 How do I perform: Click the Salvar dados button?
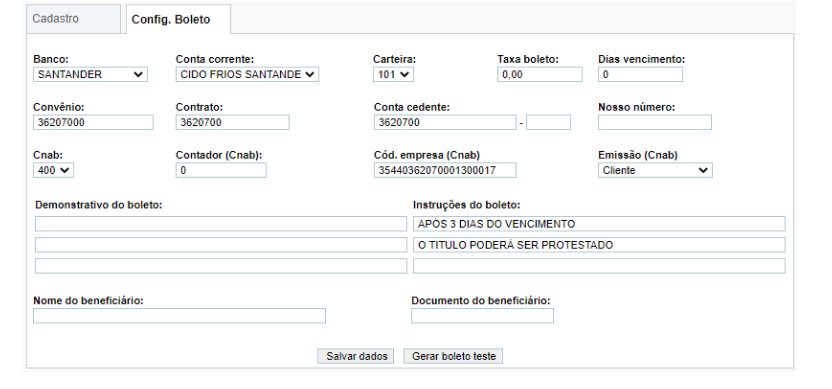(356, 356)
